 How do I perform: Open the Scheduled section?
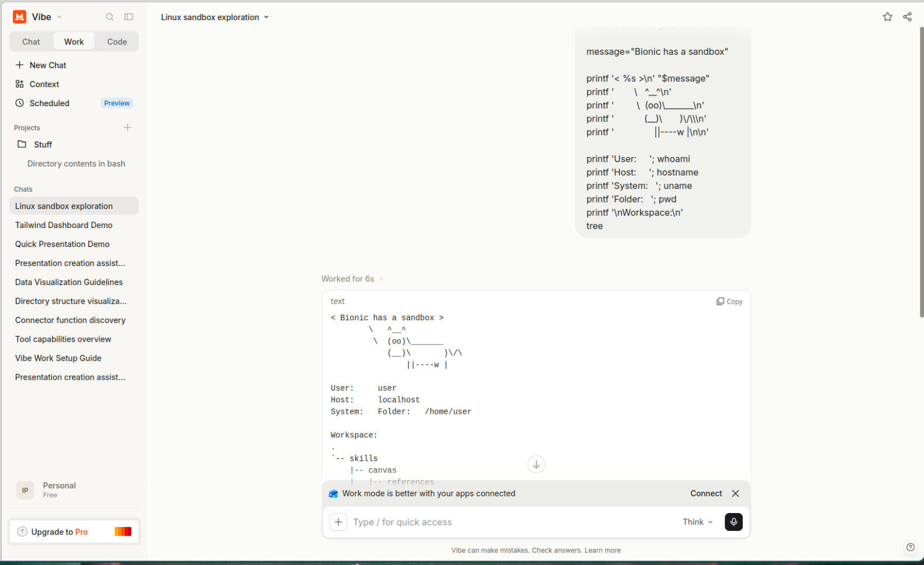[x=74, y=103]
